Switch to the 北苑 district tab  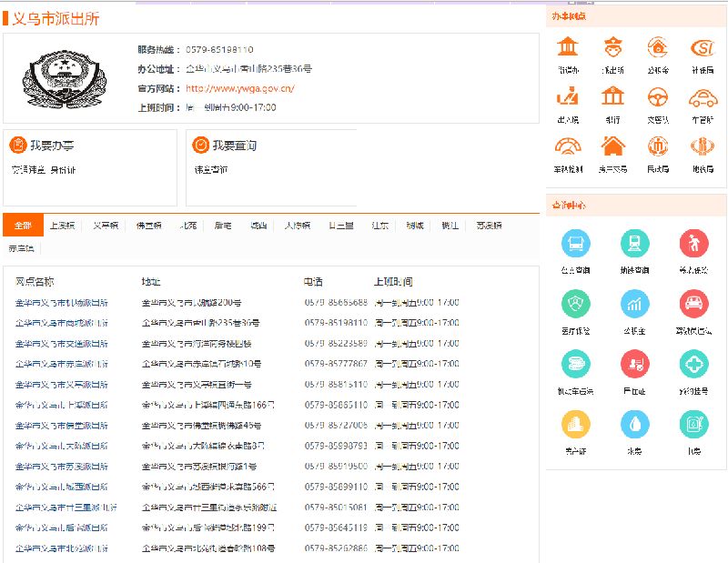(x=187, y=225)
